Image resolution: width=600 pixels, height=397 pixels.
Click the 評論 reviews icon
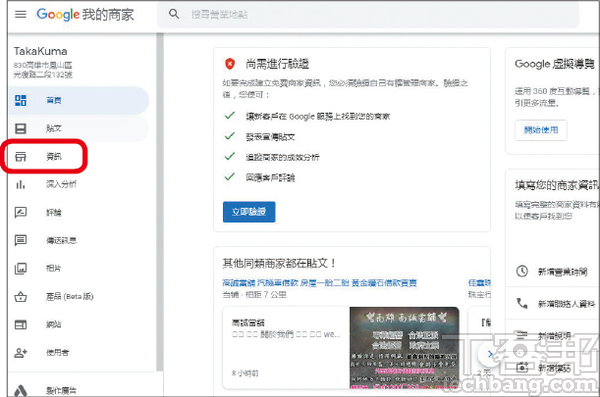[x=21, y=212]
